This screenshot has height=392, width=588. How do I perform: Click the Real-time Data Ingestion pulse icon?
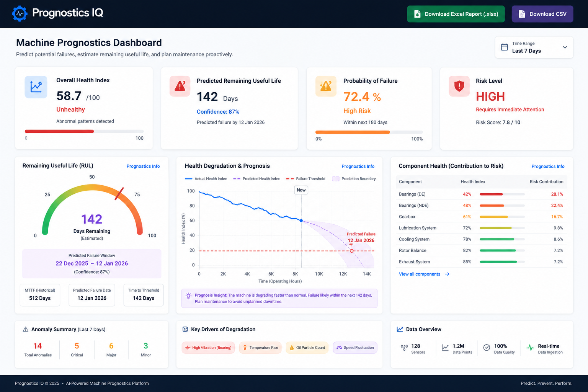530,348
